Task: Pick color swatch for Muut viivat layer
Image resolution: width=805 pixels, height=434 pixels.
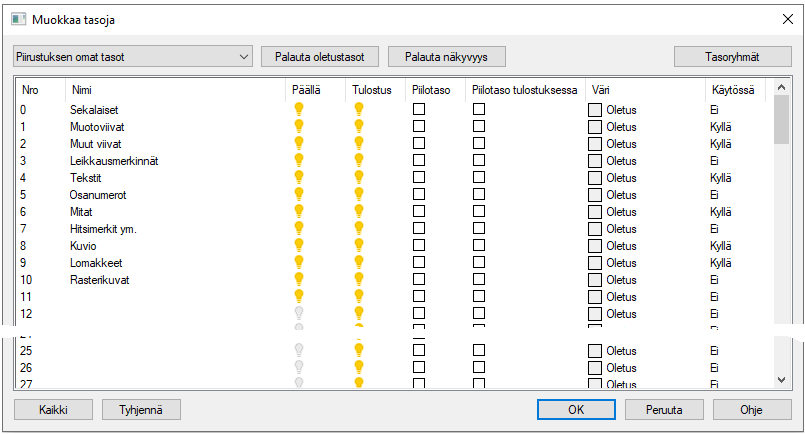Action: [595, 143]
